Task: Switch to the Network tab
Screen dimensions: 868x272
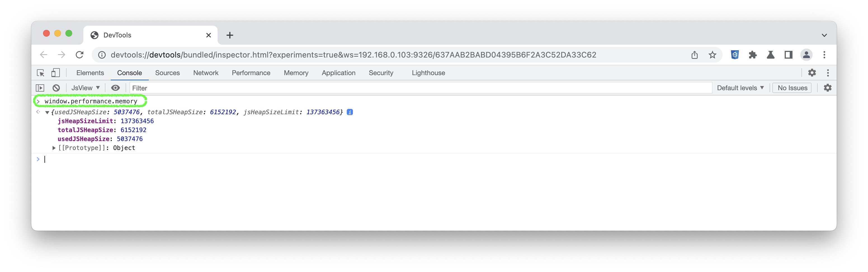Action: tap(206, 73)
